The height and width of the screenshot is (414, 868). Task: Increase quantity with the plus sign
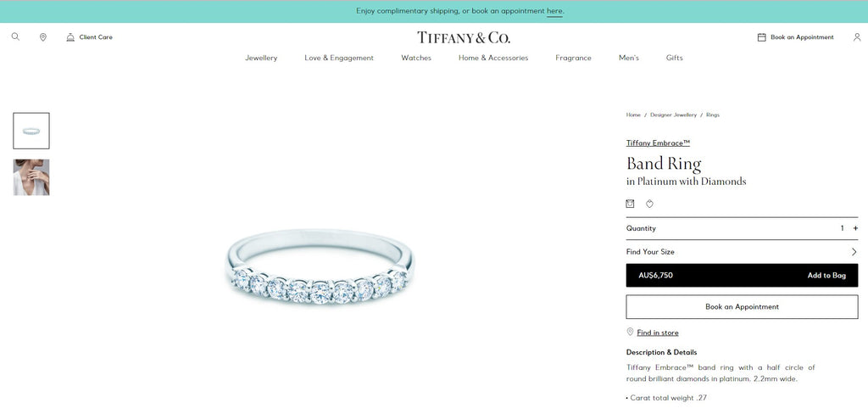(x=855, y=228)
